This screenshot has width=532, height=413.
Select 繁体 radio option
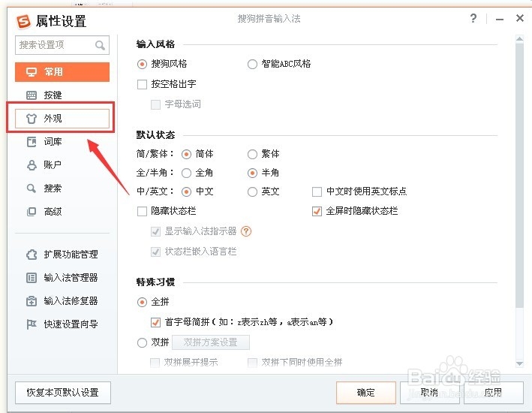point(253,154)
